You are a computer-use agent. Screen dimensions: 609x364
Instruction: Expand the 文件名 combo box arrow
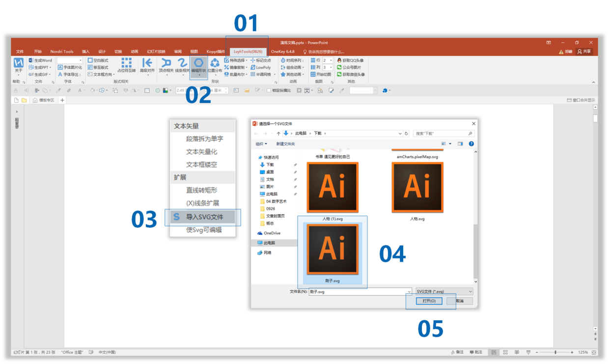[x=409, y=292]
